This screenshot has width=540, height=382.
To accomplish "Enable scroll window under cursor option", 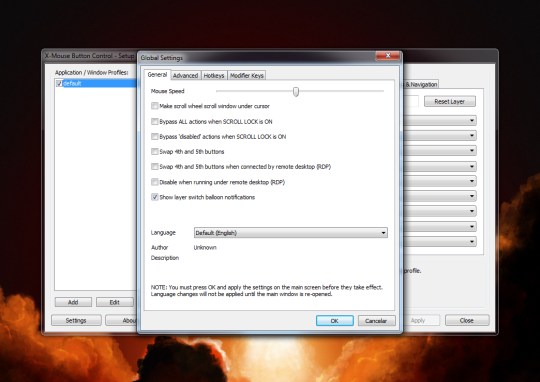I will pyautogui.click(x=155, y=106).
